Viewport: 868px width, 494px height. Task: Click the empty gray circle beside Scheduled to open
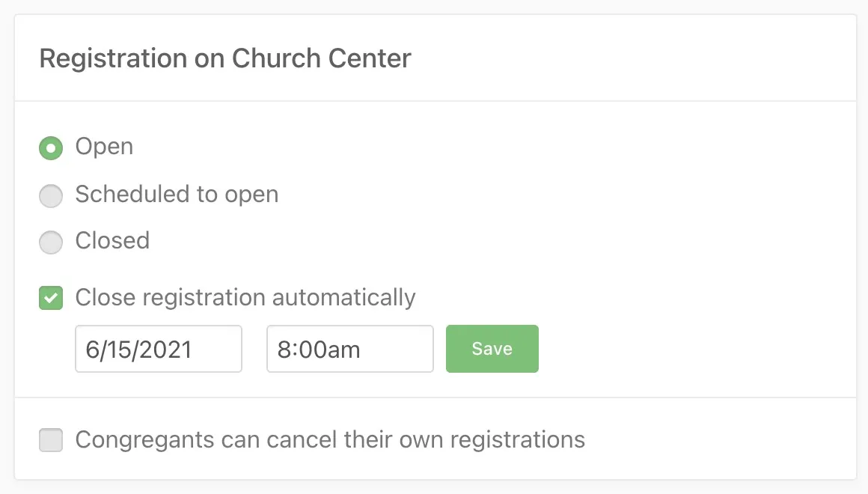coord(51,196)
